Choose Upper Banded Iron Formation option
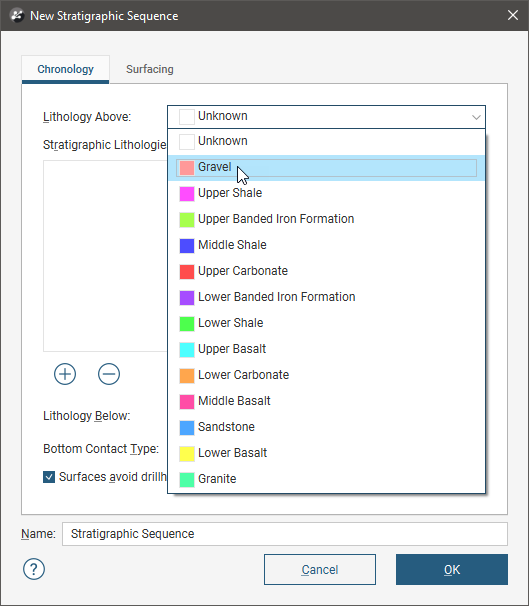This screenshot has height=606, width=529. pos(326,219)
